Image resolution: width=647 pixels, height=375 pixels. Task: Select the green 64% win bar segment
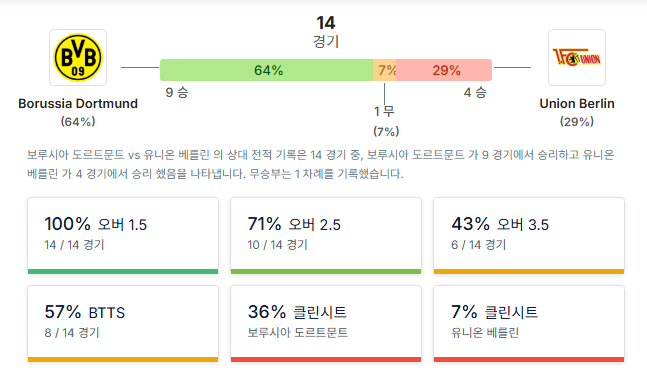pyautogui.click(x=267, y=70)
